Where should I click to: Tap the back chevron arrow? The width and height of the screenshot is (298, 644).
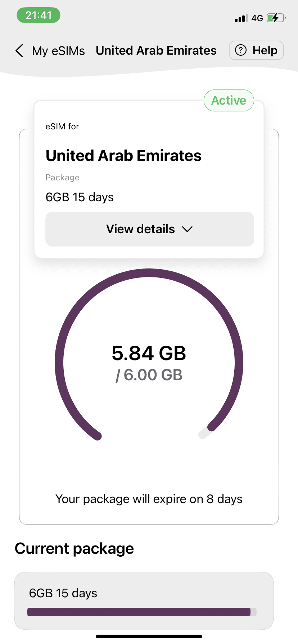tap(19, 51)
